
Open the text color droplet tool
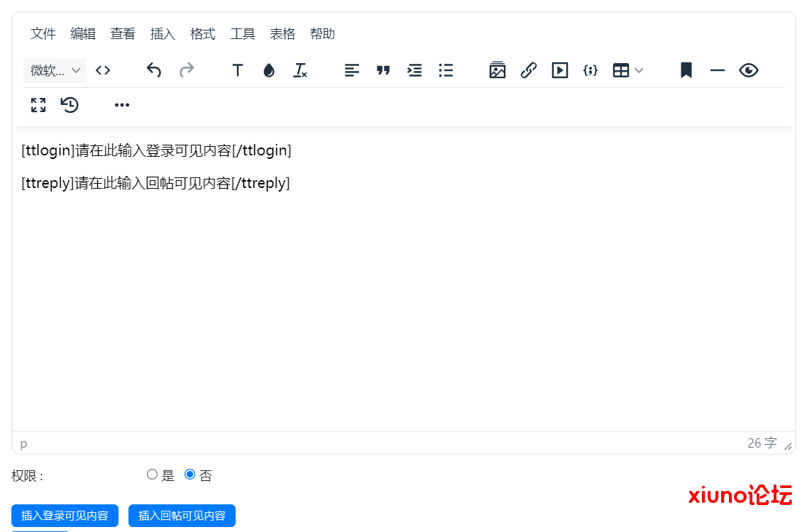[x=269, y=70]
